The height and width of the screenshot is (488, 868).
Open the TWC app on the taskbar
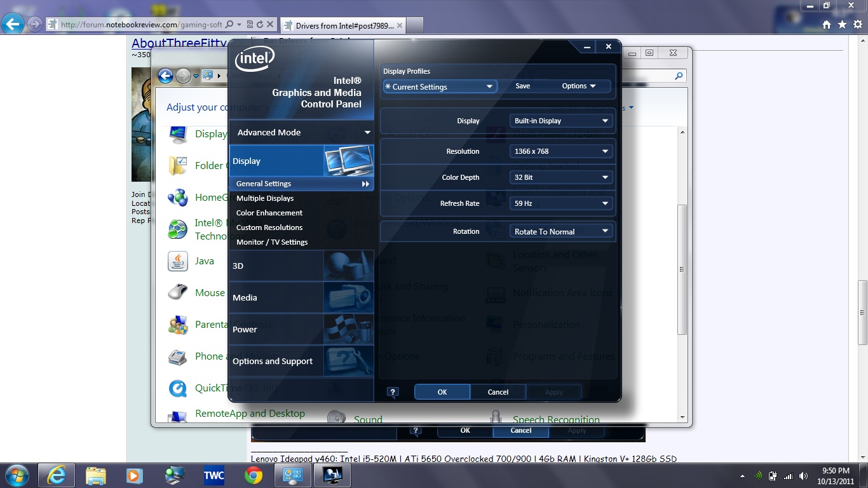point(214,475)
